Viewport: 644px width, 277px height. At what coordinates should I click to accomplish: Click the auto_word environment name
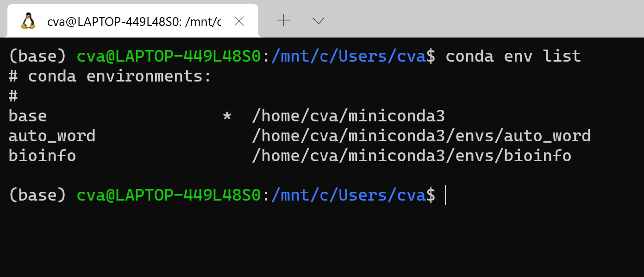(x=52, y=135)
